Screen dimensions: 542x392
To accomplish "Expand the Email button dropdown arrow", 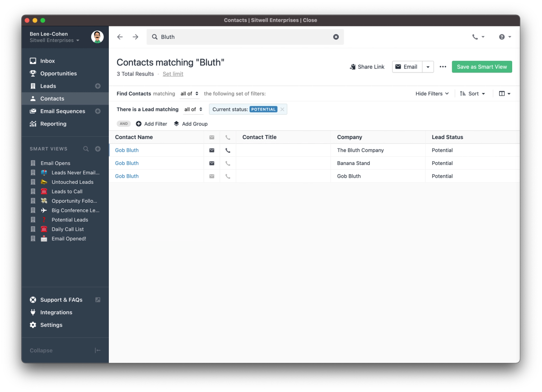I will (428, 67).
